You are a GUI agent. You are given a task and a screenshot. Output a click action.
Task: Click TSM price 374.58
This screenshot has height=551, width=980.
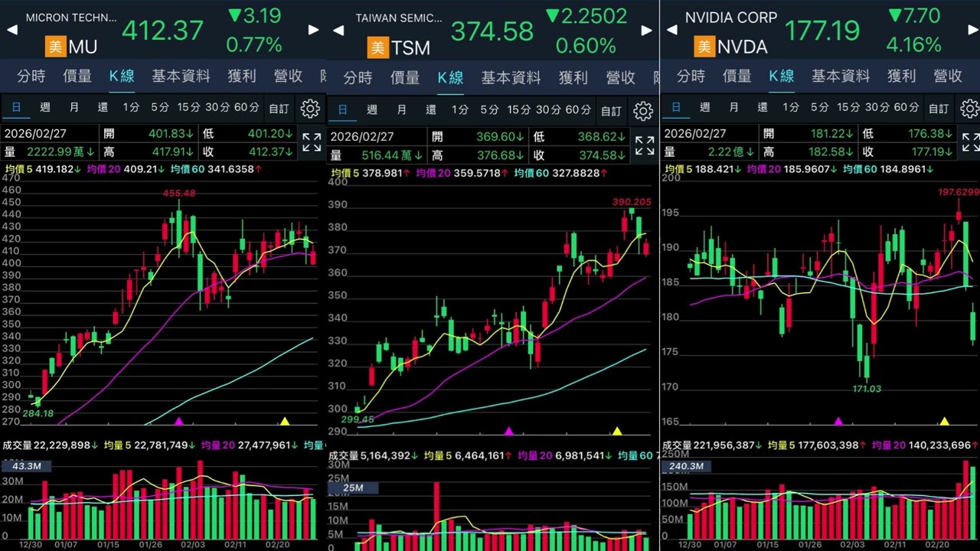click(492, 31)
